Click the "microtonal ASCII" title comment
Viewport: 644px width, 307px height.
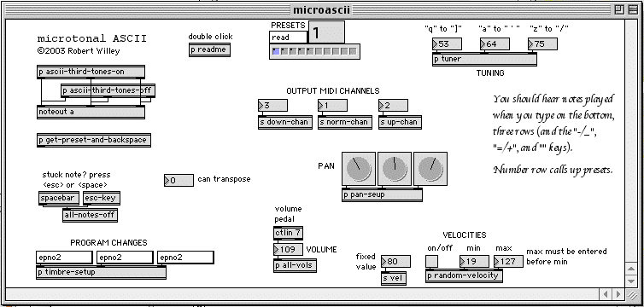tap(92, 39)
